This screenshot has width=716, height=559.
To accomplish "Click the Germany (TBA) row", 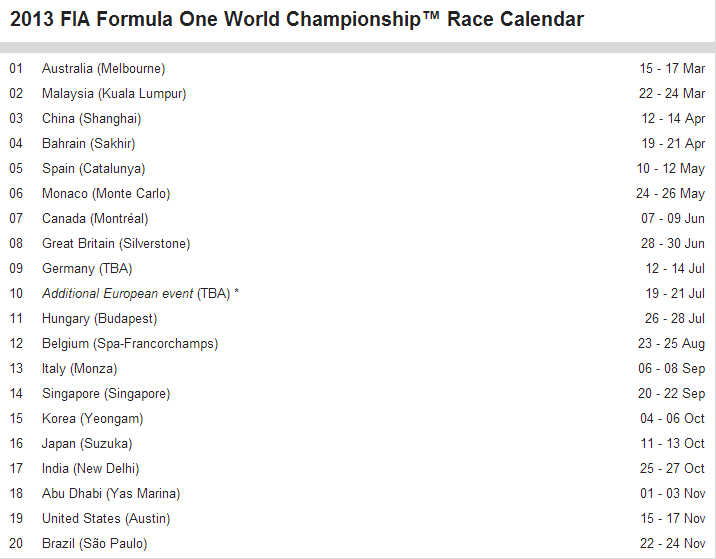I will point(87,269).
